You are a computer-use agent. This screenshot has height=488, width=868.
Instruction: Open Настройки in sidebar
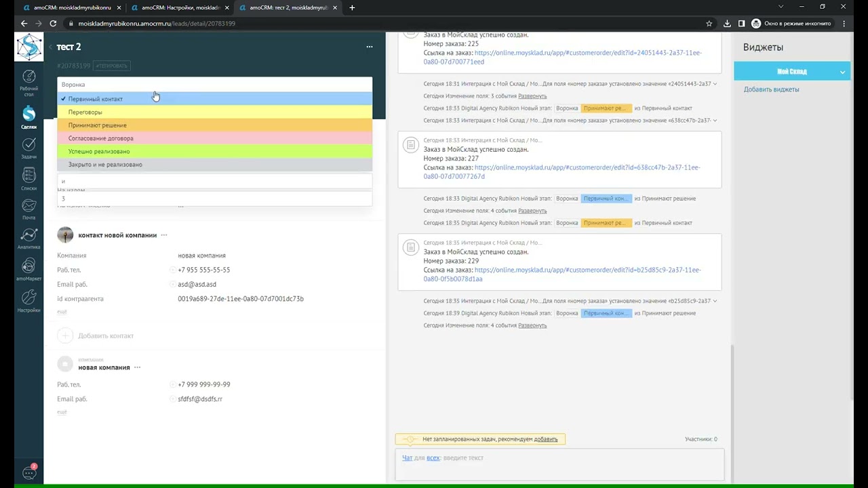coord(28,301)
